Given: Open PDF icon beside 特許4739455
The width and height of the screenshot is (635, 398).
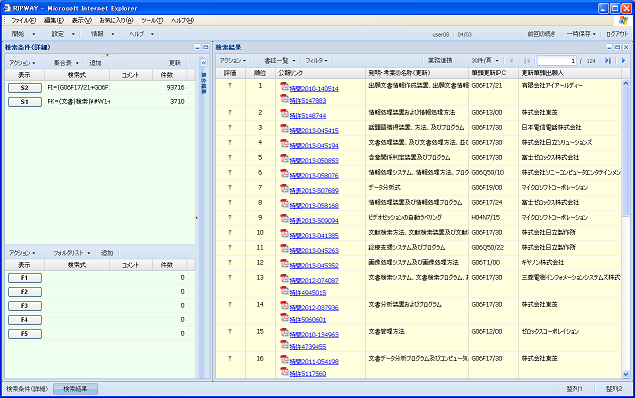Looking at the screenshot, I should [x=284, y=345].
